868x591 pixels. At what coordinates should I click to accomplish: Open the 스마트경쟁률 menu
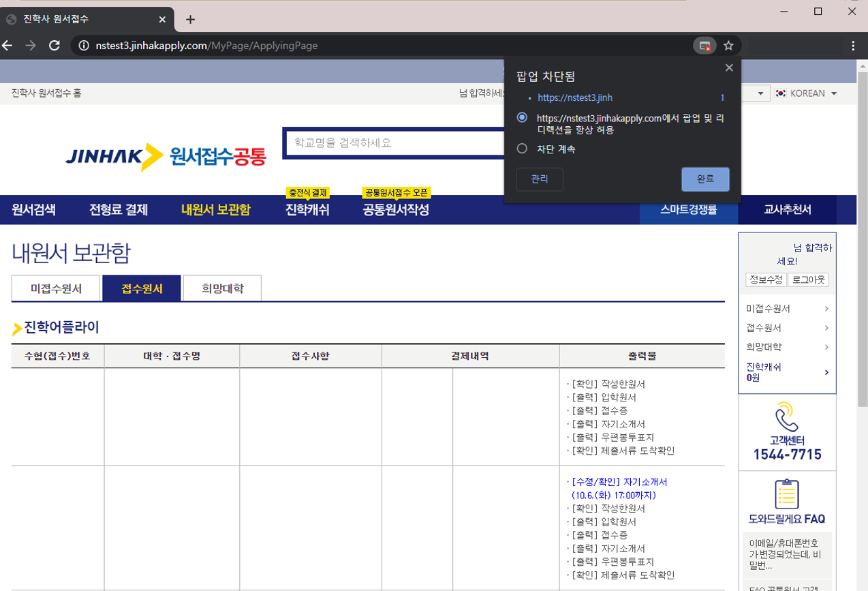pos(689,210)
